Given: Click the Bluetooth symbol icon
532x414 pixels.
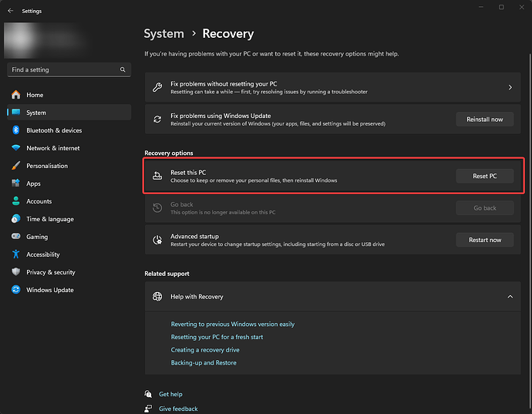Looking at the screenshot, I should coord(16,130).
